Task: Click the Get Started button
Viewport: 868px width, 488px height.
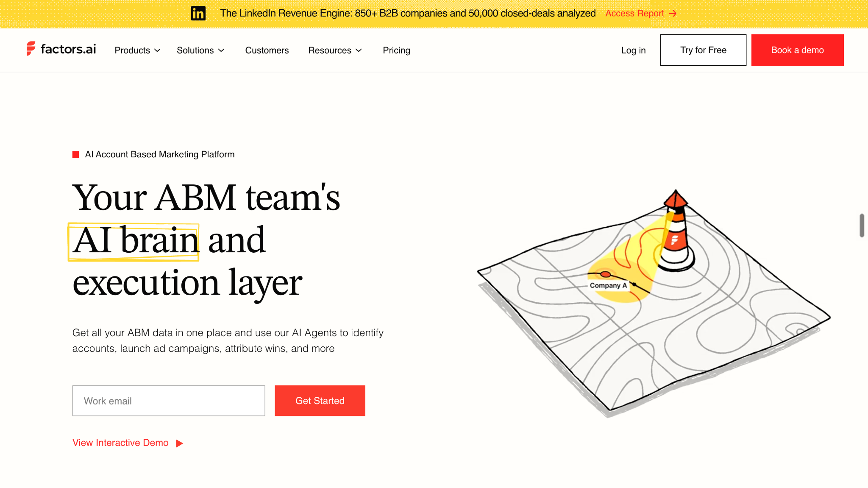Action: coord(320,401)
